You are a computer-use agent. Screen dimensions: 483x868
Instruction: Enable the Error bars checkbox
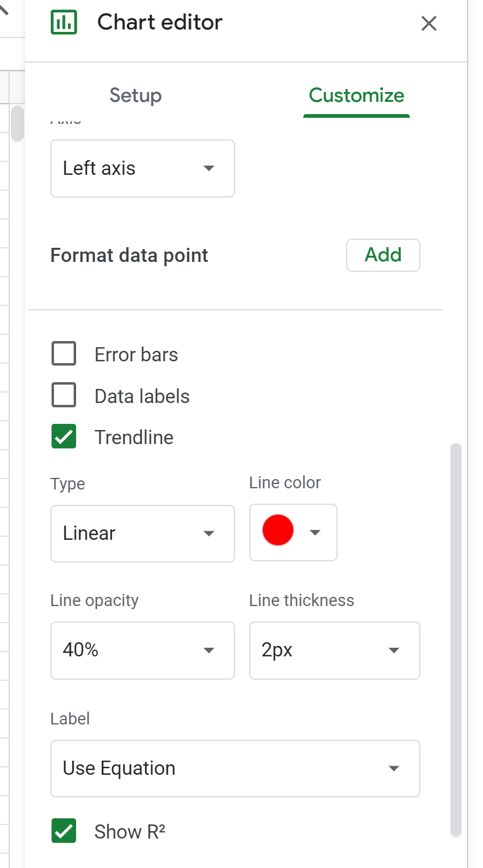click(x=64, y=353)
